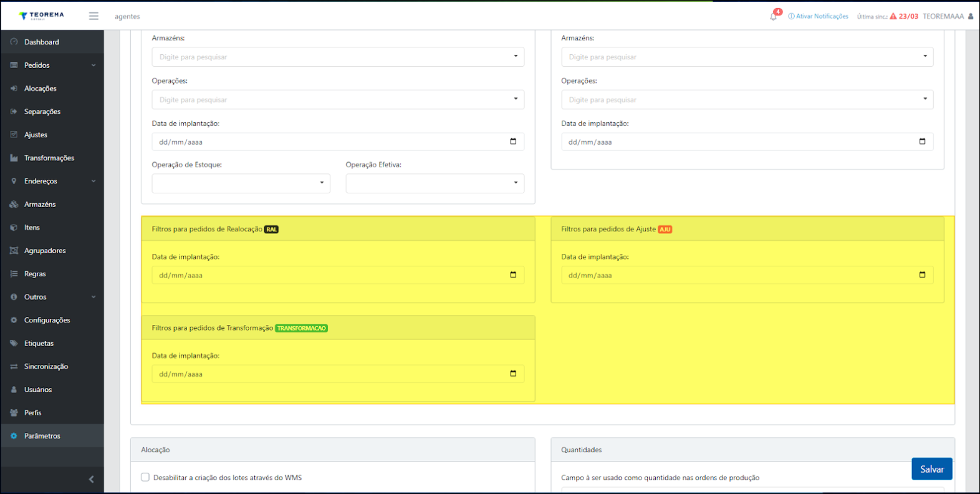Enable disabling lot creation through WMS
Image resolution: width=980 pixels, height=494 pixels.
[x=145, y=477]
